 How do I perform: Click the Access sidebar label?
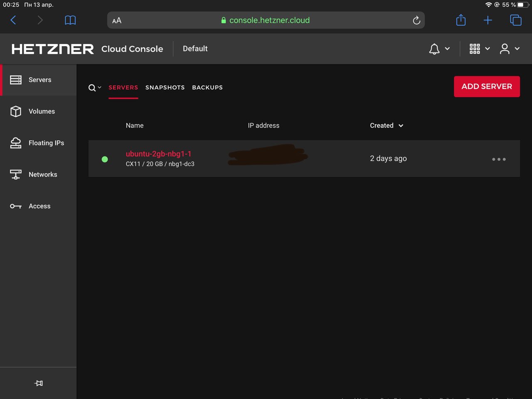click(x=39, y=206)
